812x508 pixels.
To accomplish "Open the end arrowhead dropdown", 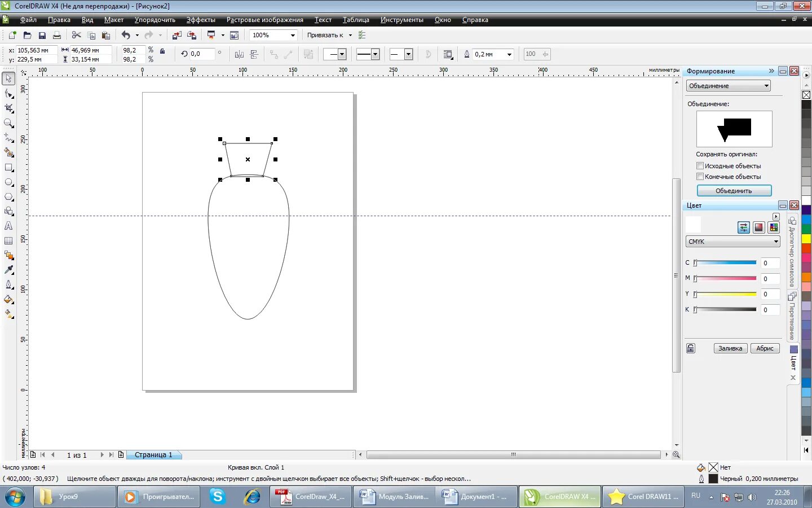I will (409, 54).
